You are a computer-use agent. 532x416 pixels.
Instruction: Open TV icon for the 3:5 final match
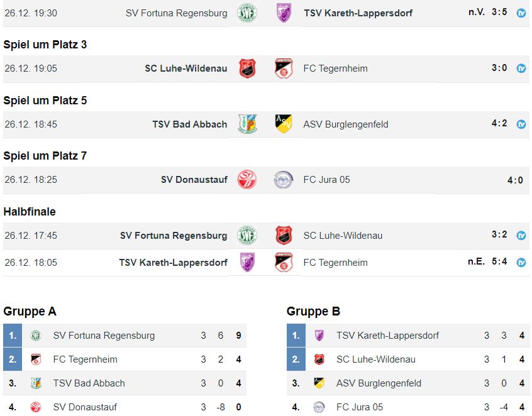point(521,13)
